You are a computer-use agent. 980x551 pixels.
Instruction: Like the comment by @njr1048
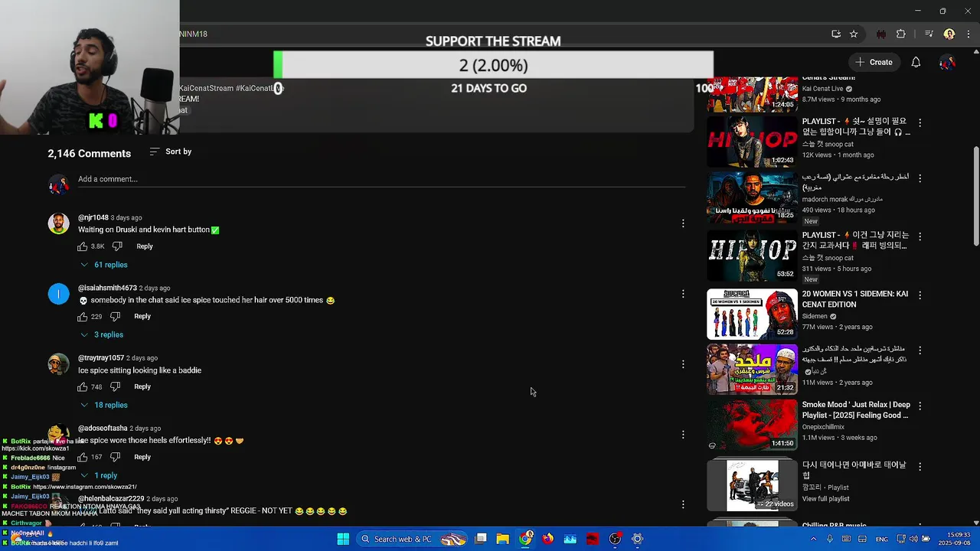83,246
